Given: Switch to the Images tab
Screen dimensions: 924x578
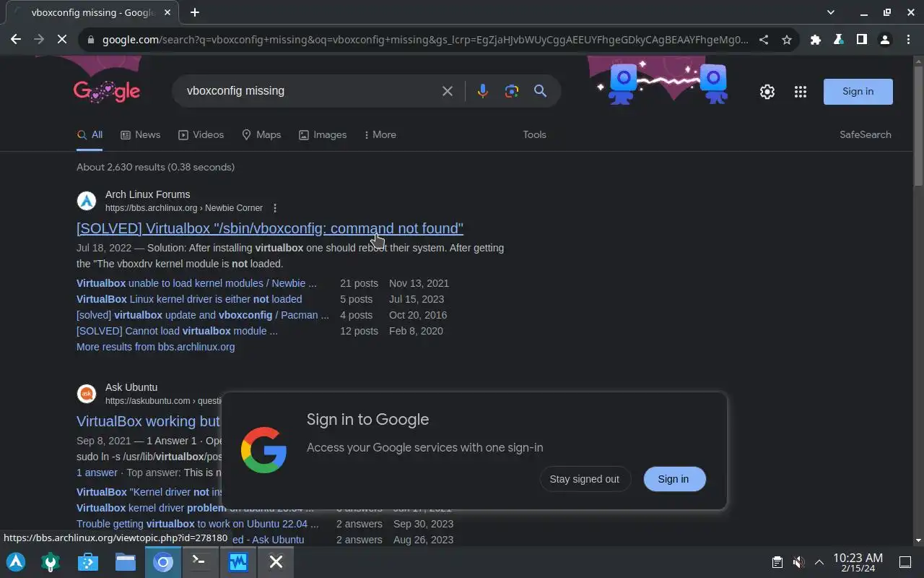Looking at the screenshot, I should click(323, 135).
